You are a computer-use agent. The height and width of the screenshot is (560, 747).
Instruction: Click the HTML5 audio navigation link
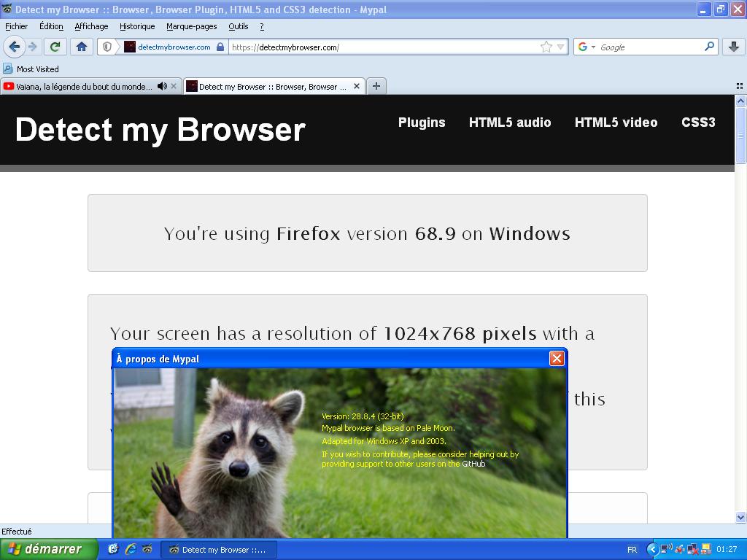[510, 122]
